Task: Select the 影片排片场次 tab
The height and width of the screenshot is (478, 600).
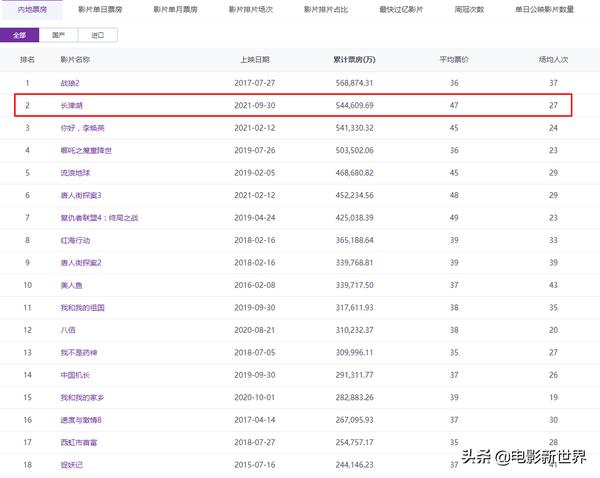Action: [251, 10]
